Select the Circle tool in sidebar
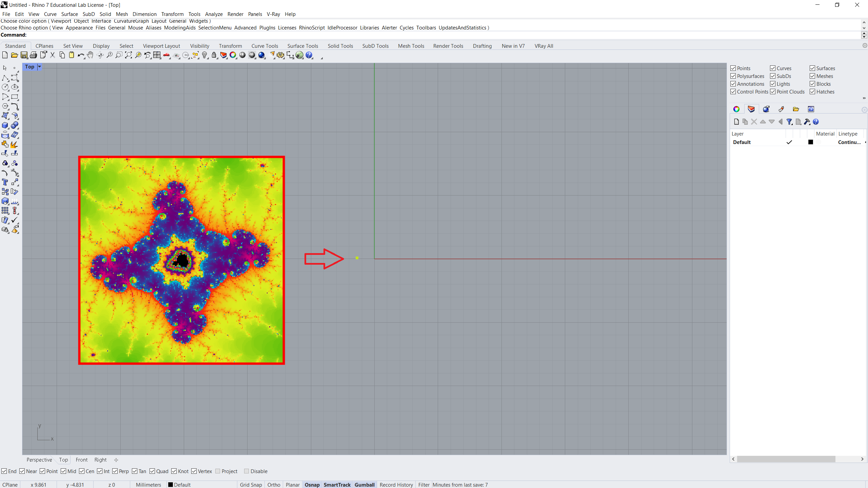868x488 pixels. (5, 87)
